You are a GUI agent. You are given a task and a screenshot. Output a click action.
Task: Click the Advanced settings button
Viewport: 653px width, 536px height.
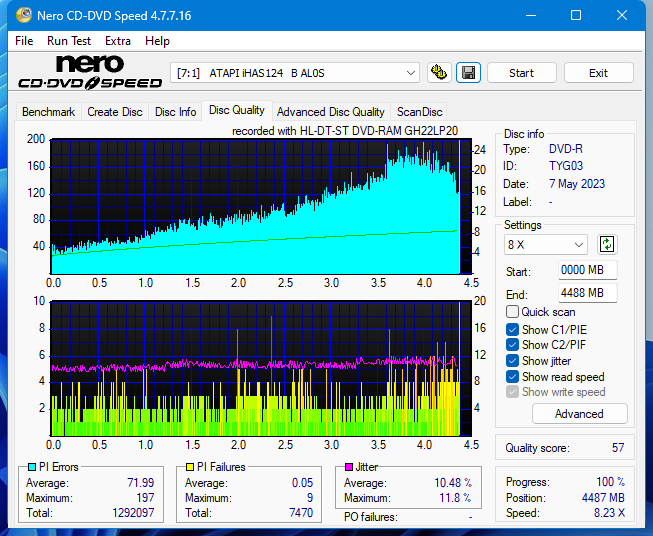point(579,414)
